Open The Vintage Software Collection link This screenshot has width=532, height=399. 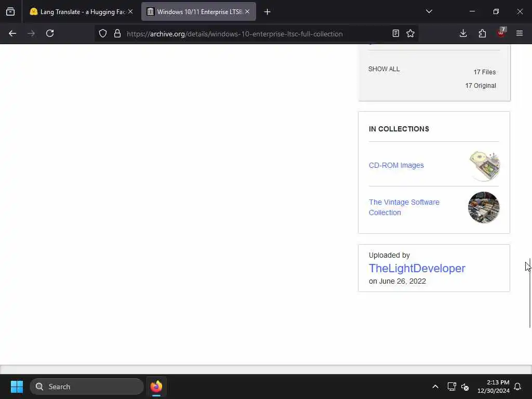pyautogui.click(x=404, y=207)
